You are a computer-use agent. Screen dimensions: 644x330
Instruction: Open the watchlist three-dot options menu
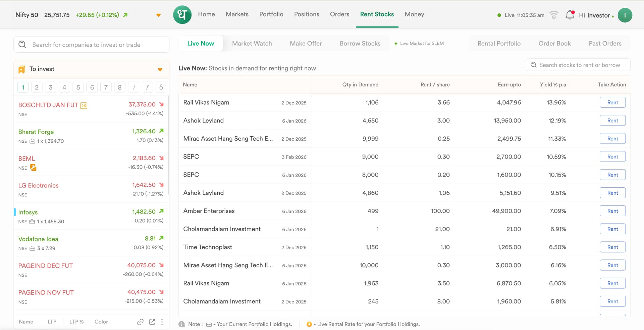pos(162,322)
